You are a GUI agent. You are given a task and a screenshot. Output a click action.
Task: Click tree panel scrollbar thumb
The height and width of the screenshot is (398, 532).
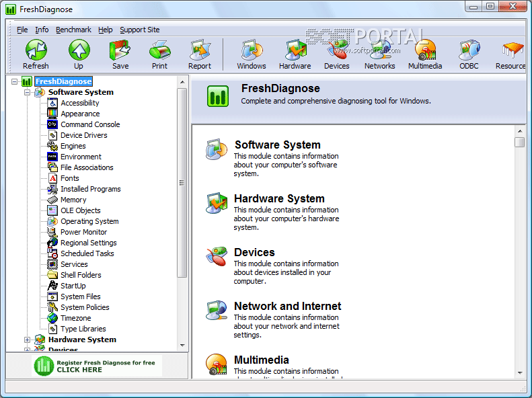click(x=182, y=183)
